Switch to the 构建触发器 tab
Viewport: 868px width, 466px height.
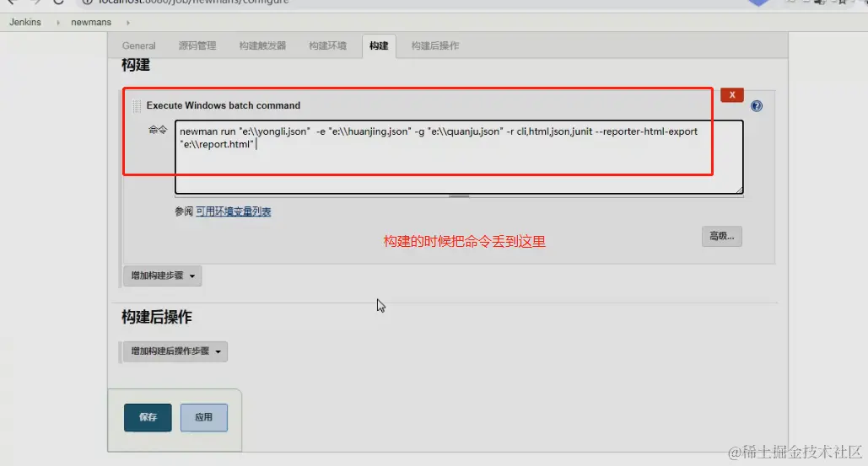(x=262, y=46)
